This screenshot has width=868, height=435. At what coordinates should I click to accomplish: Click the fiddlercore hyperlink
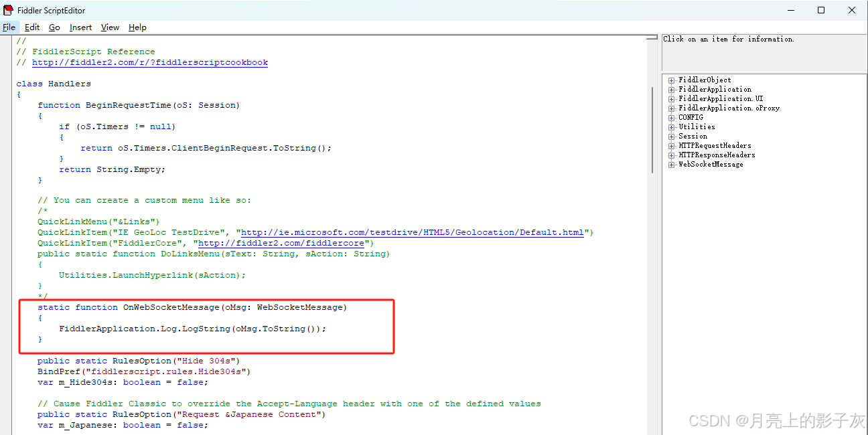283,243
